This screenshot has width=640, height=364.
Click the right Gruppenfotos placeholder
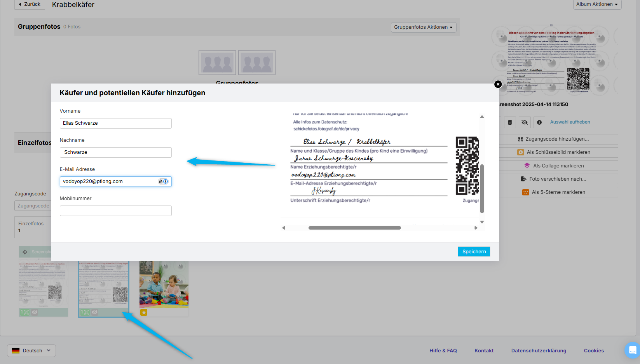(257, 63)
